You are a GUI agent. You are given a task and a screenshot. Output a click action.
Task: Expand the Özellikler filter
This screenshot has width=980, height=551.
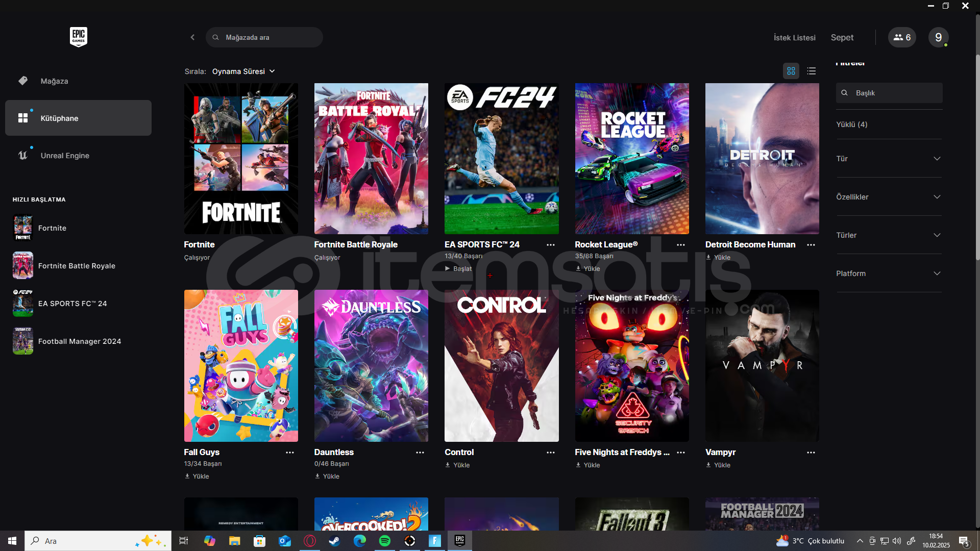(889, 197)
